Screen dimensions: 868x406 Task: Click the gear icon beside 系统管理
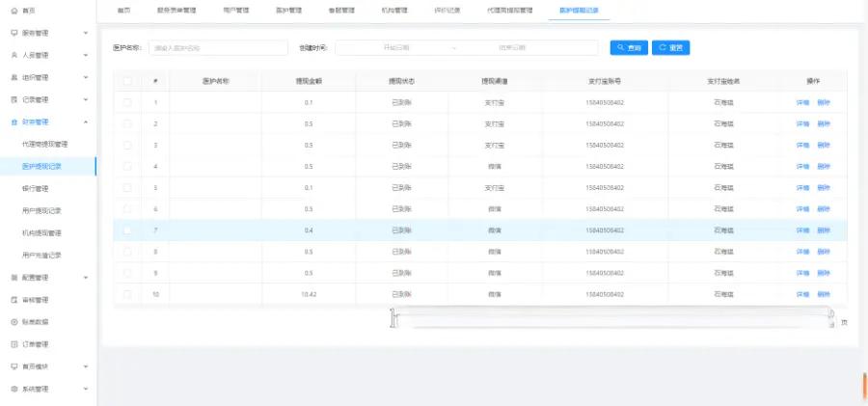coord(14,389)
